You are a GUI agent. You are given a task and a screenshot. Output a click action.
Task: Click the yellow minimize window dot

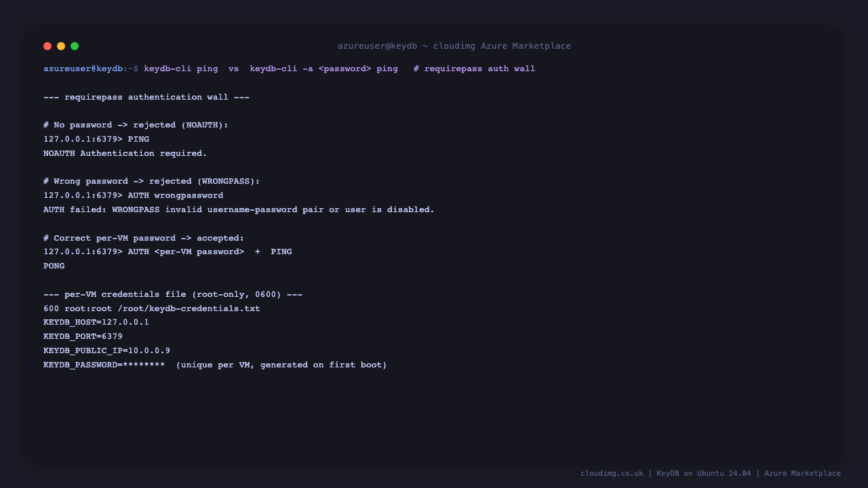coord(61,46)
